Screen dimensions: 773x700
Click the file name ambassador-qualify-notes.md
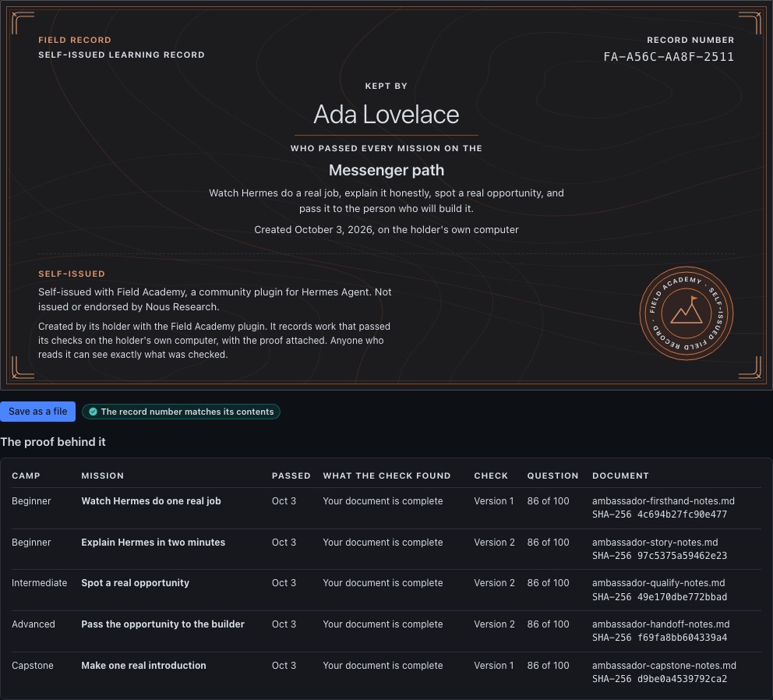tap(658, 582)
